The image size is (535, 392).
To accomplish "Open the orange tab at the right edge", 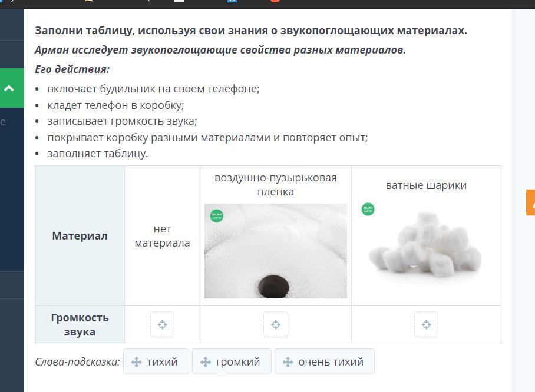I will point(530,202).
